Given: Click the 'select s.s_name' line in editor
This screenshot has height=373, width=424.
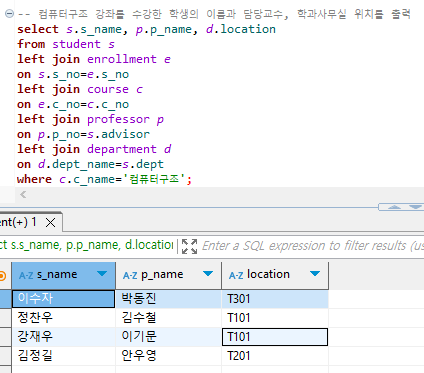Looking at the screenshot, I should click(x=146, y=29).
